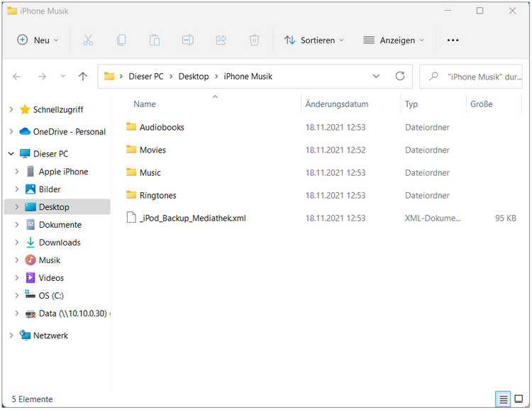Sort by Änderungsdatum column header
The width and height of the screenshot is (532, 410).
click(336, 104)
